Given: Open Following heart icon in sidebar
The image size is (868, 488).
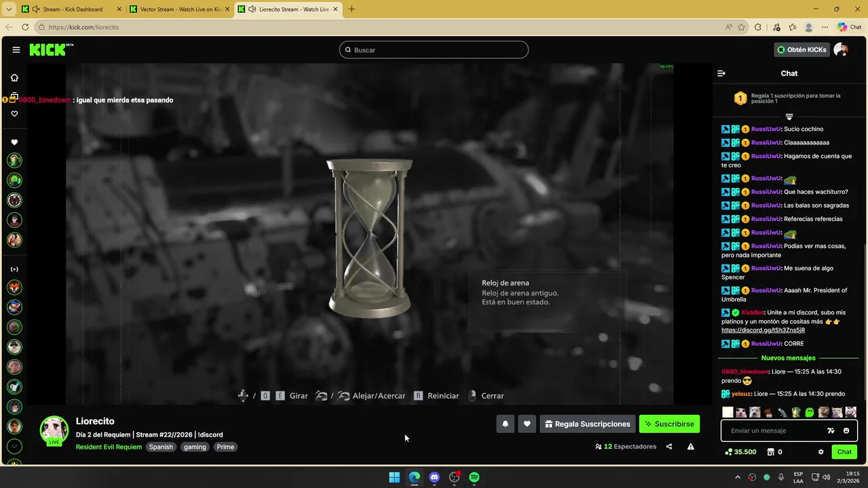Looking at the screenshot, I should click(14, 114).
